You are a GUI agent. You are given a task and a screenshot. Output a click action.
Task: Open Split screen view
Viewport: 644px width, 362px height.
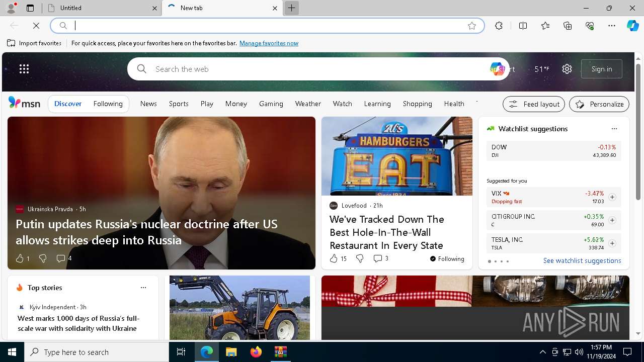523,26
